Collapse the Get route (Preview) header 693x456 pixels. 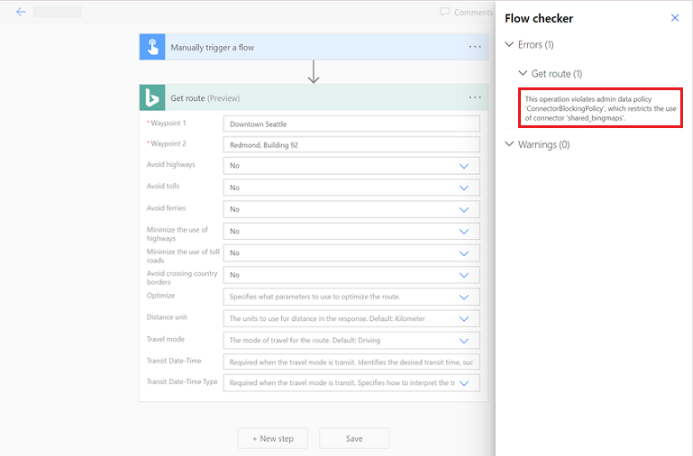click(314, 98)
